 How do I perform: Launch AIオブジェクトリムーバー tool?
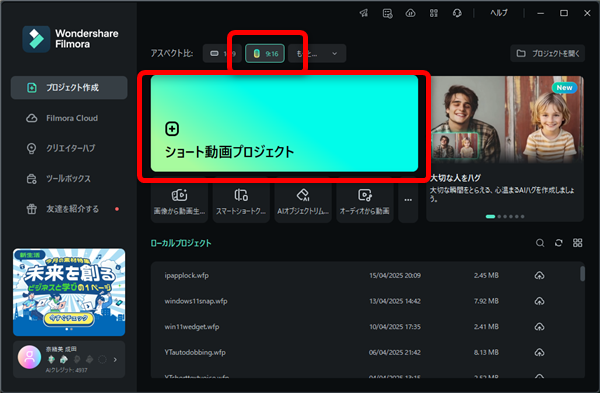pos(303,202)
